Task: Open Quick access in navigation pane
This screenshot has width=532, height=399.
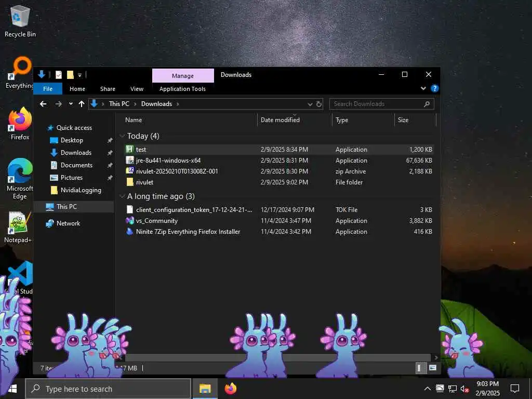Action: (x=74, y=128)
